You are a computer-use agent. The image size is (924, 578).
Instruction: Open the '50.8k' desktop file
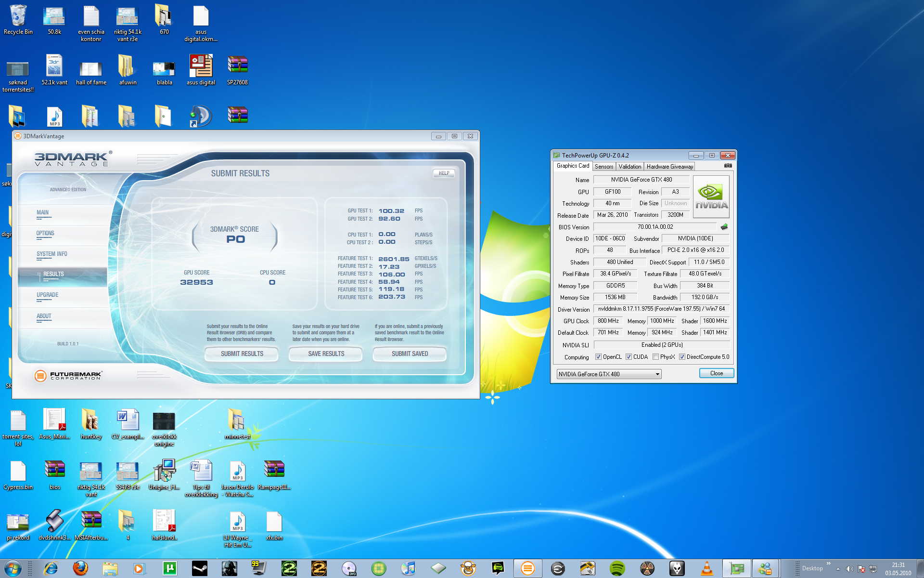pyautogui.click(x=54, y=20)
